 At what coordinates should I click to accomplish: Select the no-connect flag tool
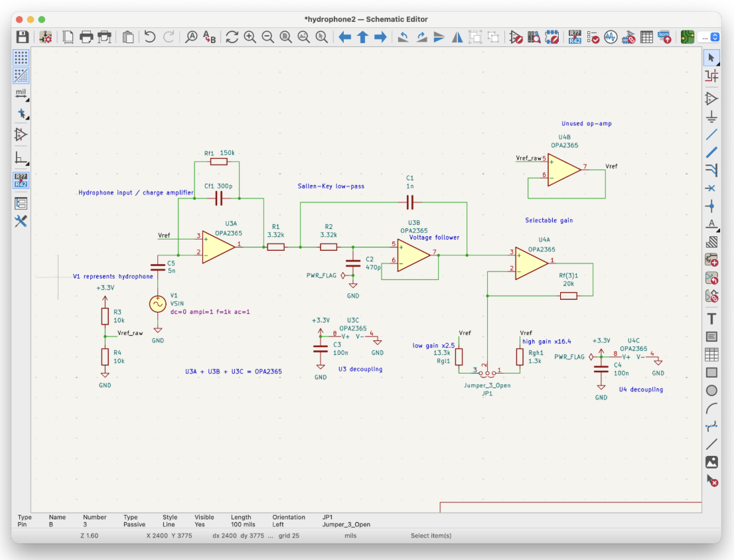[x=711, y=188]
